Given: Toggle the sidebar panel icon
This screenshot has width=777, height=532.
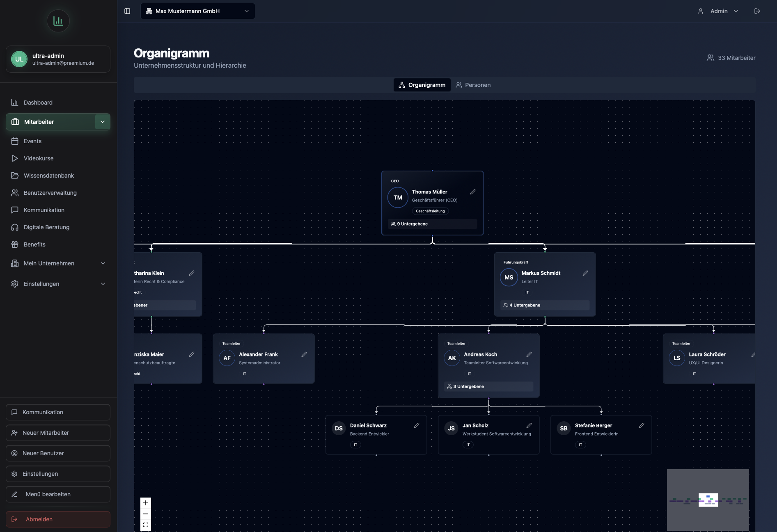Looking at the screenshot, I should (127, 11).
